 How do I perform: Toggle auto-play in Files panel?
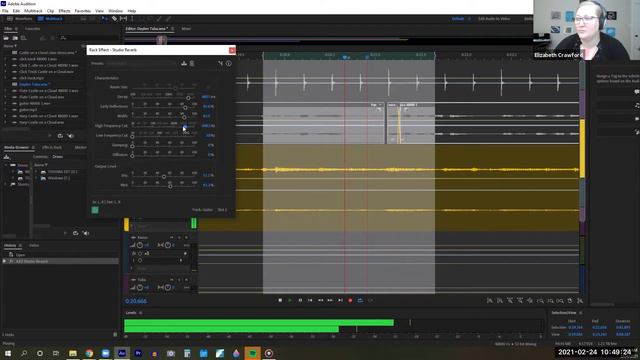(71, 136)
